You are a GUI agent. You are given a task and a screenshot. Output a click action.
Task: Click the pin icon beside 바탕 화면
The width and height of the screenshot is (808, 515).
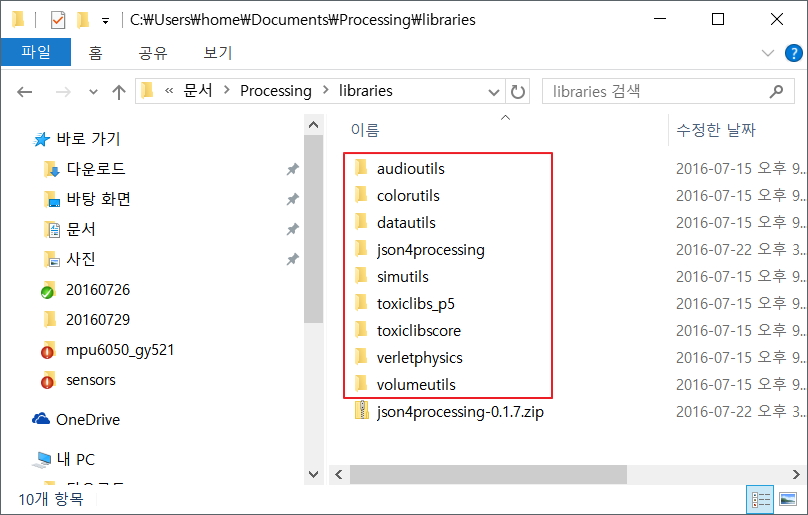[x=293, y=199]
